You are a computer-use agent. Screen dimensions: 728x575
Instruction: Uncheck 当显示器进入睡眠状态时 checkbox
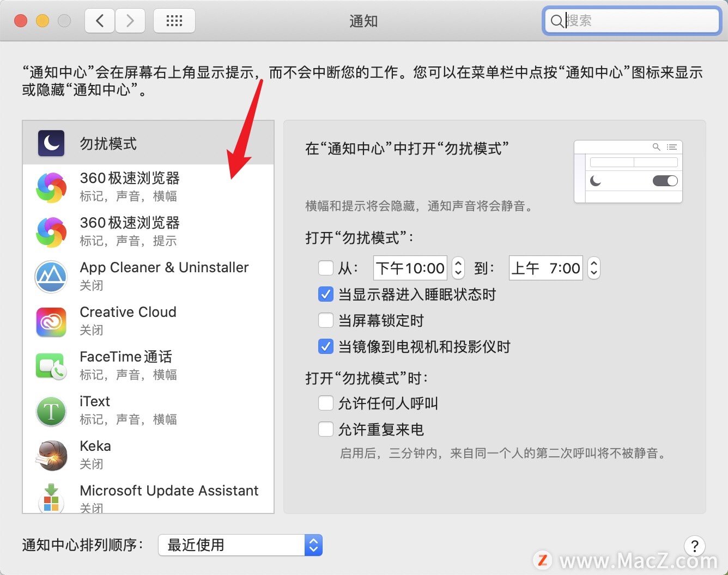326,295
